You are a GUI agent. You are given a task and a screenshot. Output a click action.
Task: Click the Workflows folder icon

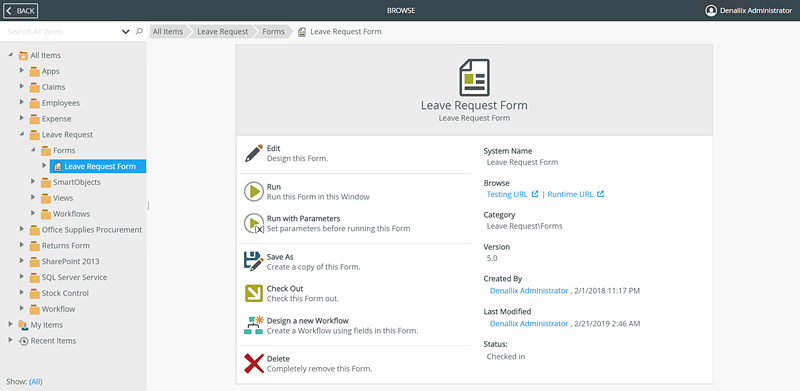pos(45,214)
